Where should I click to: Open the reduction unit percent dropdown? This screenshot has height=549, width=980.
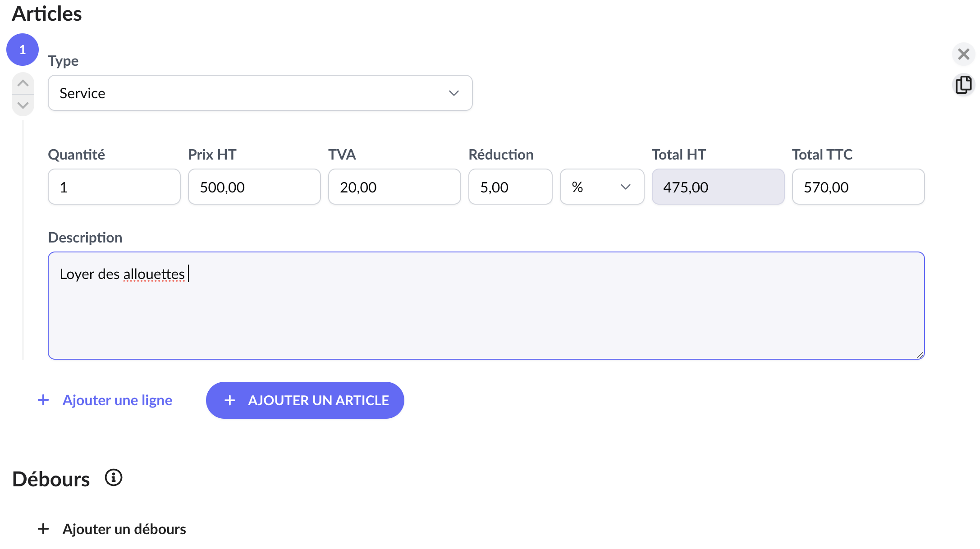click(602, 187)
